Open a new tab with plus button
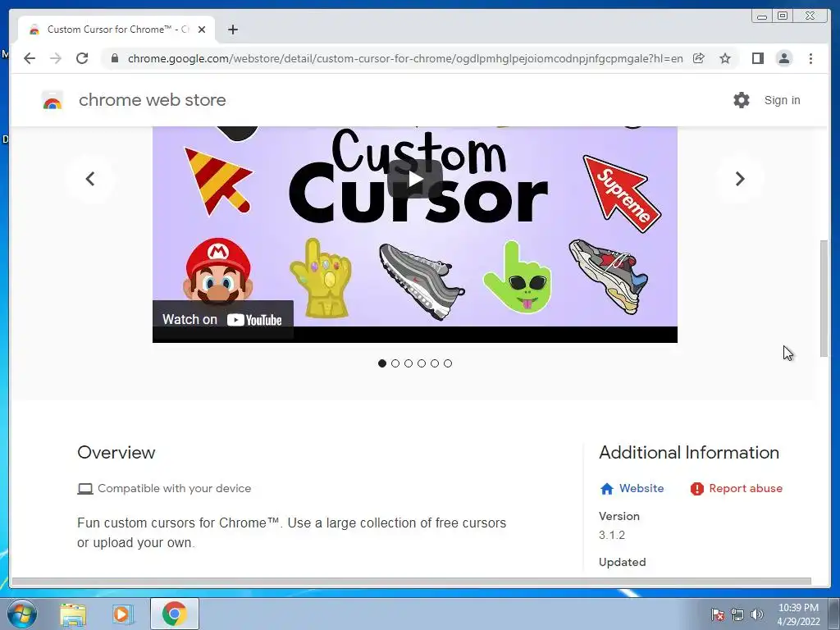Screen dimensions: 840x630 pyautogui.click(x=232, y=30)
